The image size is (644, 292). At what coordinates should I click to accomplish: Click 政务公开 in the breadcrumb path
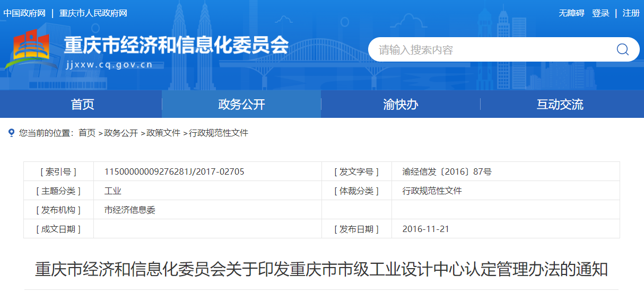point(121,133)
